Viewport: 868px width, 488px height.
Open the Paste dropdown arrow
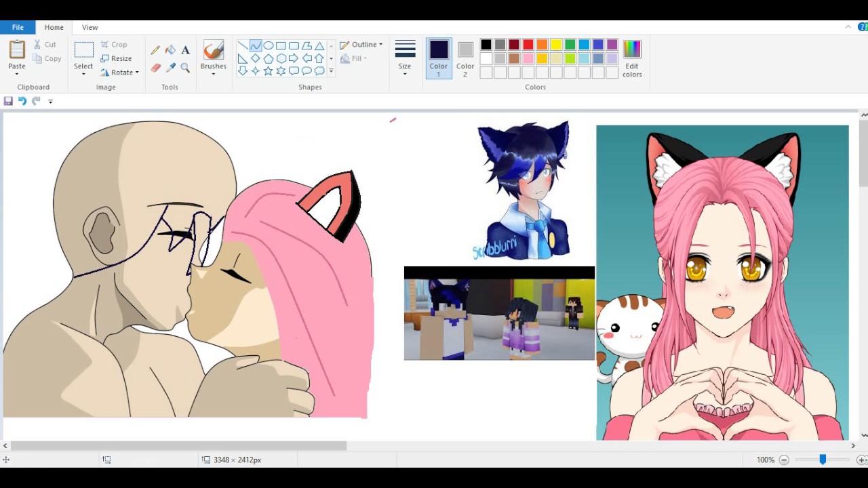tap(17, 73)
